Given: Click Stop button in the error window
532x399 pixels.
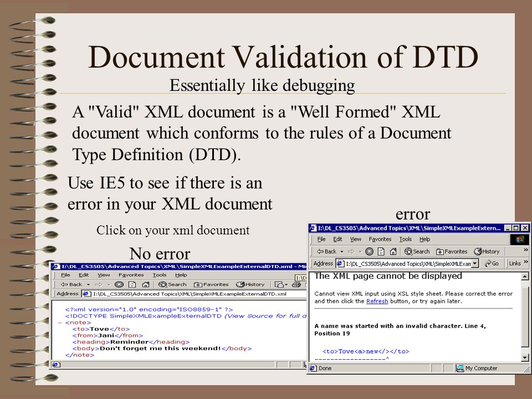Looking at the screenshot, I should [369, 252].
